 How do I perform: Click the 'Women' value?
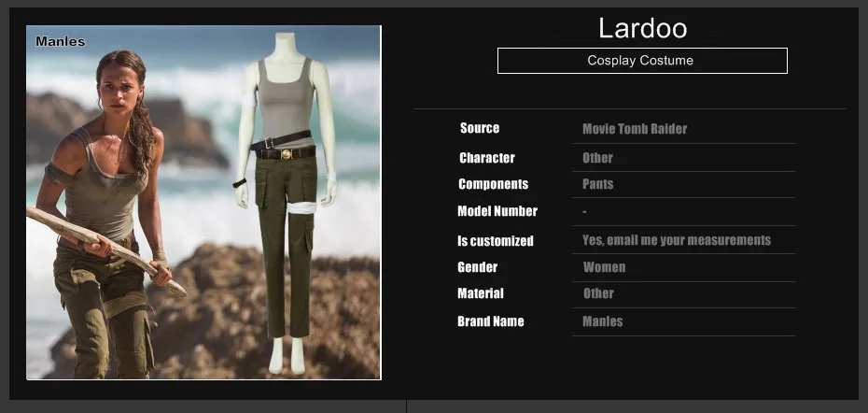[x=604, y=267]
